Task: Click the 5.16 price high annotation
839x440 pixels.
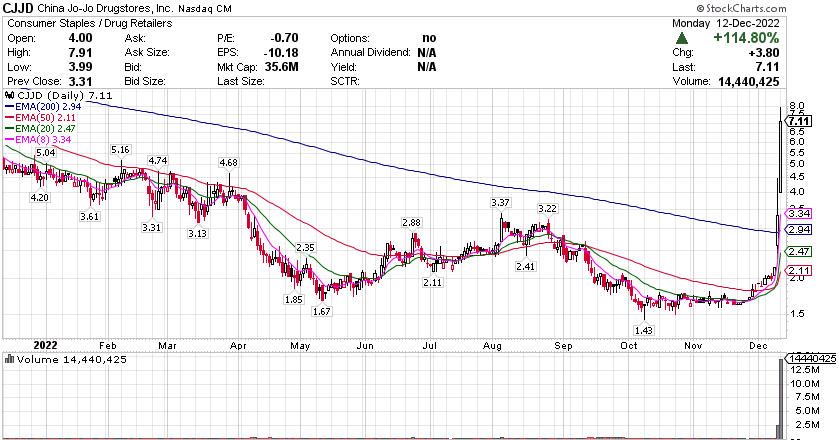Action: tap(120, 149)
